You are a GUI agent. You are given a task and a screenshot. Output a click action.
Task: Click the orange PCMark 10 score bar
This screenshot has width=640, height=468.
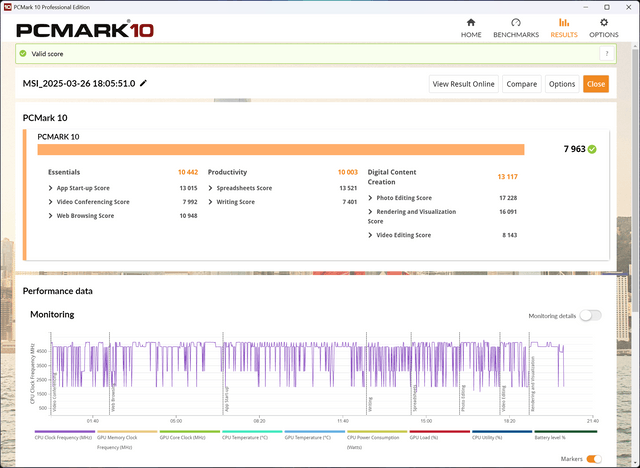point(281,150)
